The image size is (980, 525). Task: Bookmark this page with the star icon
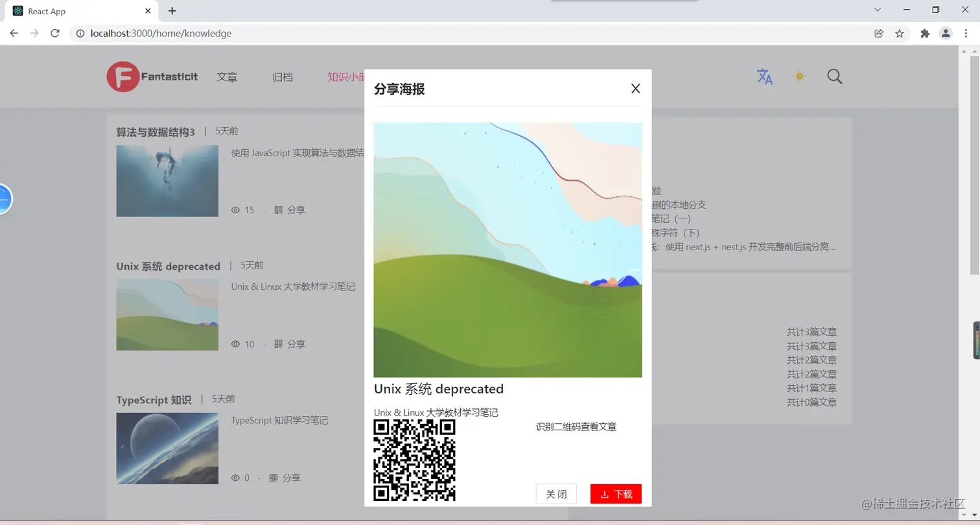point(900,33)
